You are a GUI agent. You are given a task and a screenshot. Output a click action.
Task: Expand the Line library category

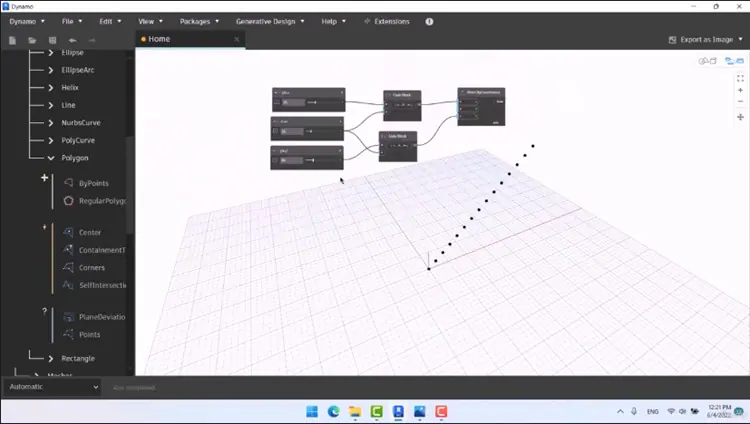(51, 105)
